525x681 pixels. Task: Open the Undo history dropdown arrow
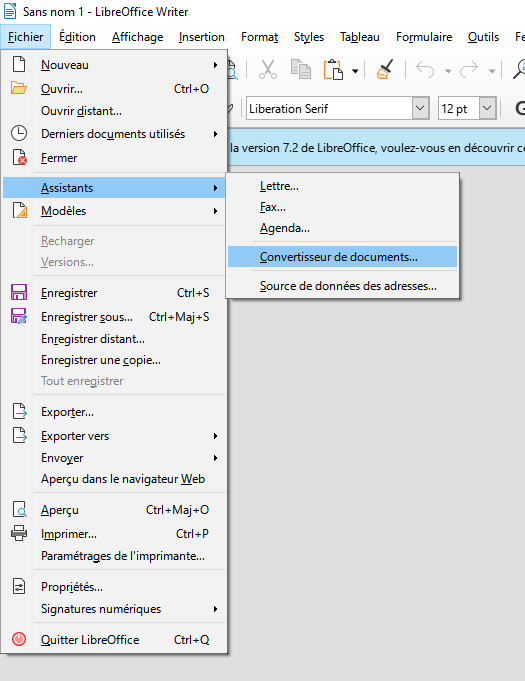pos(448,71)
